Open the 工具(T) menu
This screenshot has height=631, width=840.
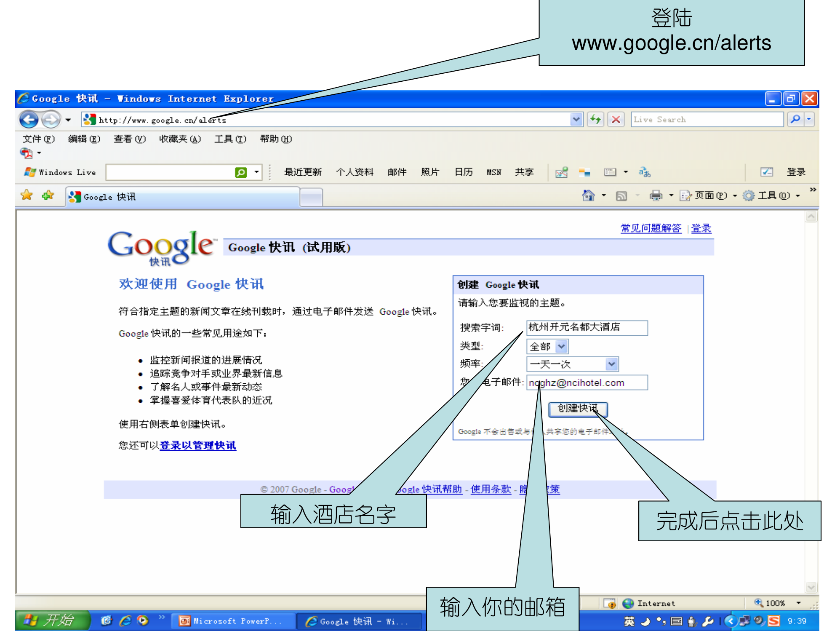point(230,139)
